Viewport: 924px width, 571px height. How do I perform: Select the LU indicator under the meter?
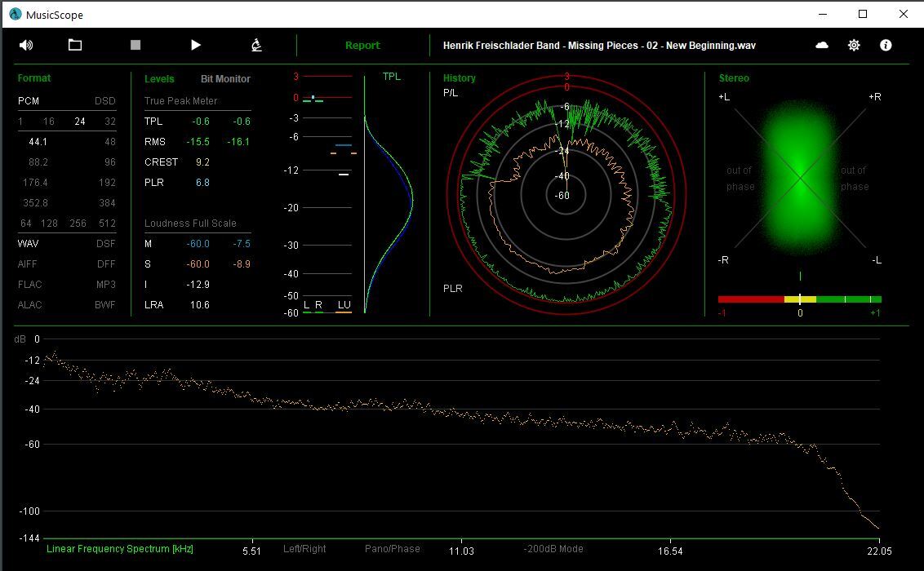[x=344, y=305]
